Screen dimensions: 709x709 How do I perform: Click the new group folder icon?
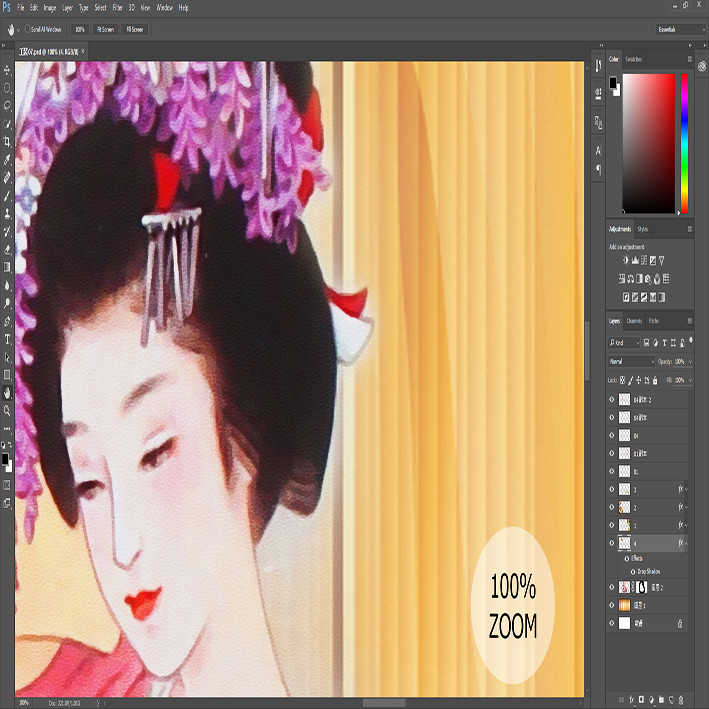(x=661, y=699)
